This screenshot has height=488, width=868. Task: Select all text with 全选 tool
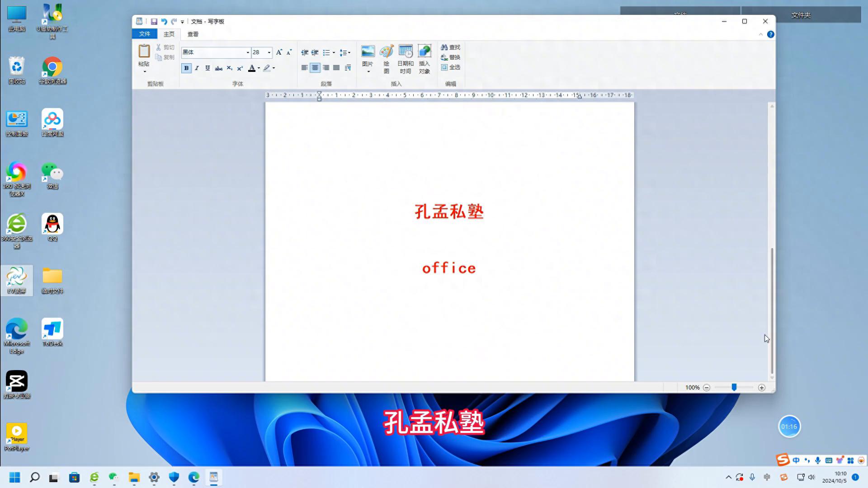click(451, 67)
